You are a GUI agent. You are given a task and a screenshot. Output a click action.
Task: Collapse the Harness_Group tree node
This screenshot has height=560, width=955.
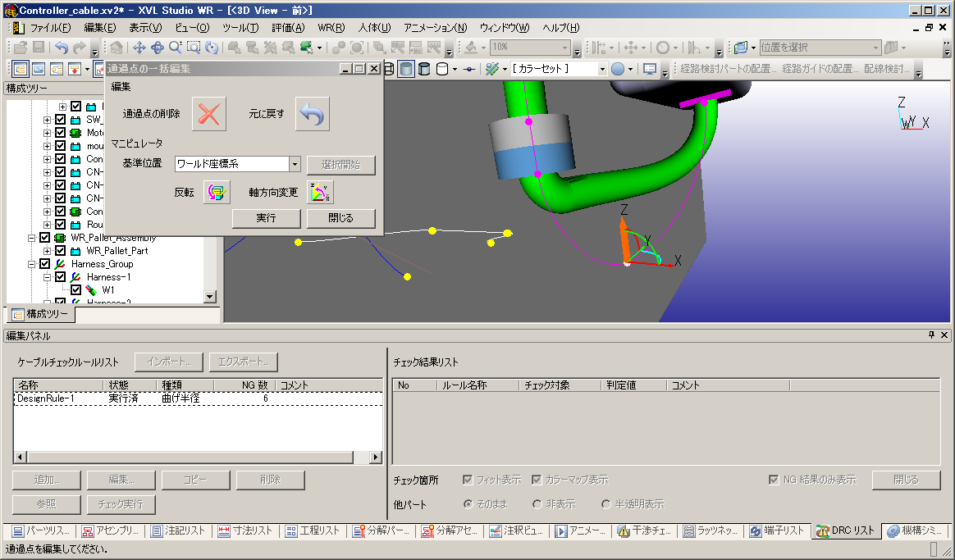click(x=31, y=264)
